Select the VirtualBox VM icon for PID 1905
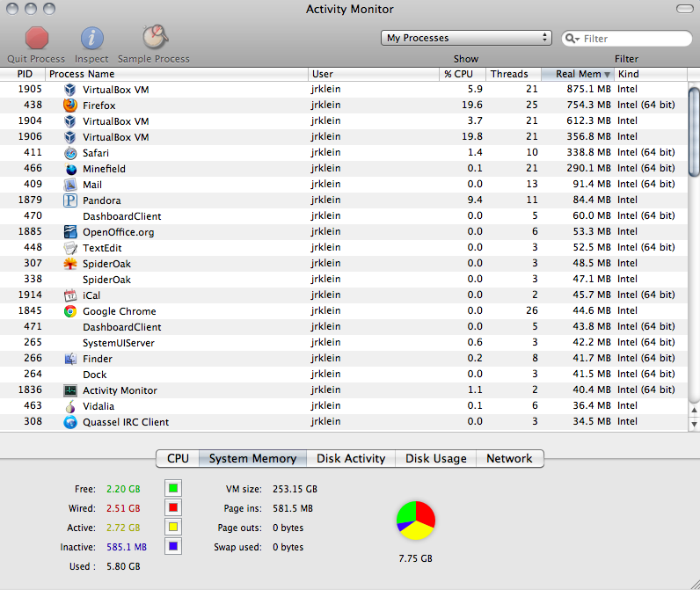The image size is (700, 590). point(70,90)
